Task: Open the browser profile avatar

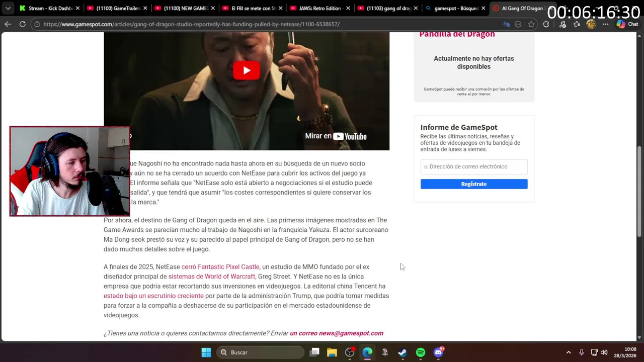Action: click(591, 24)
